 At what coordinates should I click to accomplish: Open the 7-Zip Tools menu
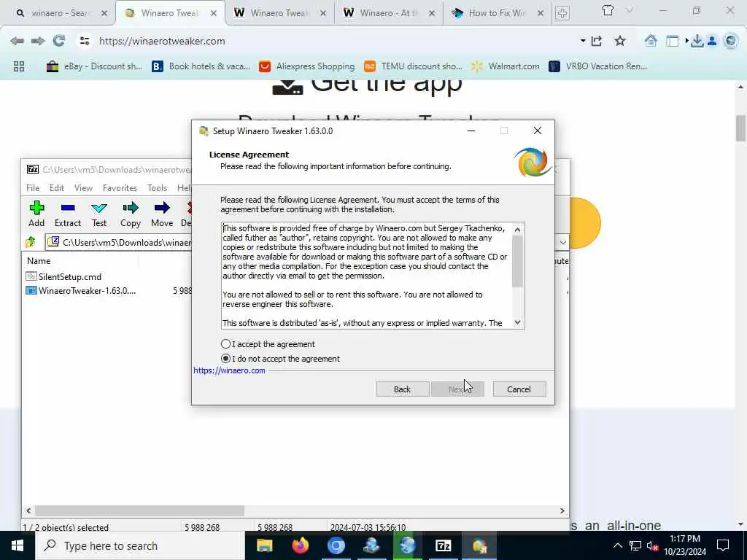158,188
